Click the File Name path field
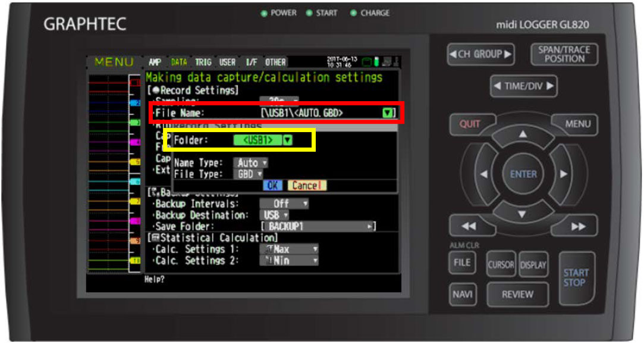644x344 pixels. click(x=327, y=113)
